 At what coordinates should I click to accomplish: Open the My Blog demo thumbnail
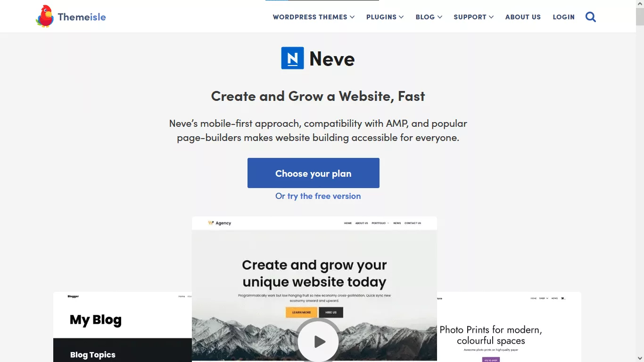click(x=123, y=327)
